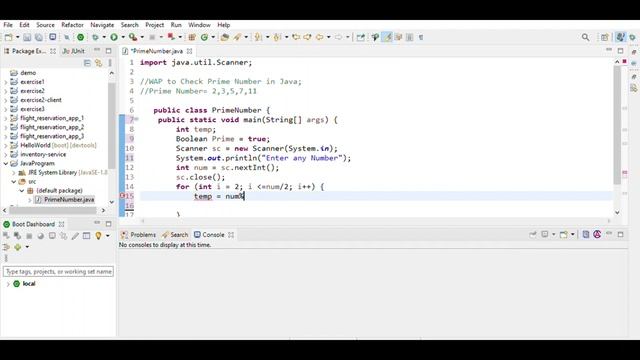This screenshot has height=360, width=640.
Task: Click the Open Perspective icon
Action: [x=604, y=37]
